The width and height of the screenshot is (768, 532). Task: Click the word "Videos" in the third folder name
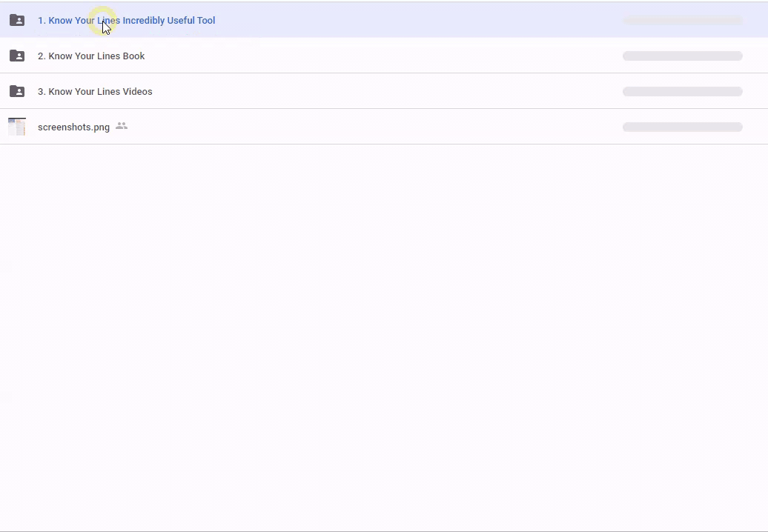137,91
